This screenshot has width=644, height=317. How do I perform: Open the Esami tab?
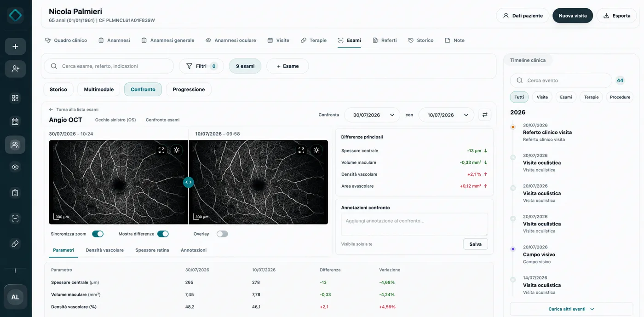tap(349, 40)
